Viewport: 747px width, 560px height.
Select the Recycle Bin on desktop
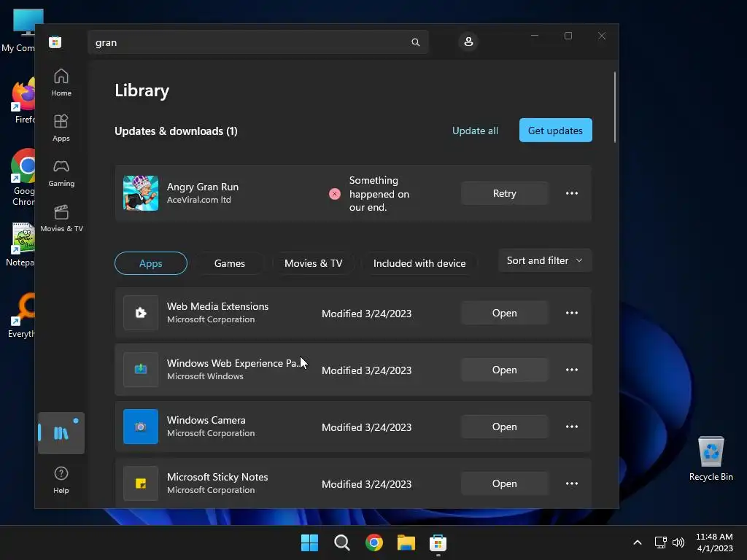[711, 458]
